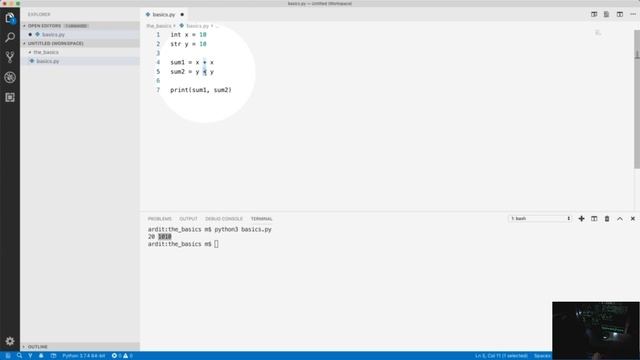Place cursor on line 1 'int x = 10'

[188, 35]
